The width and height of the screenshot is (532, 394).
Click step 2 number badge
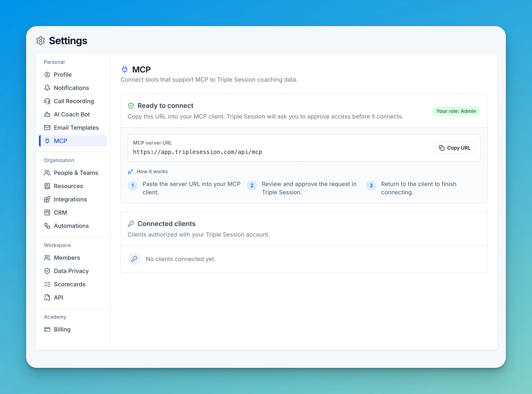[252, 186]
